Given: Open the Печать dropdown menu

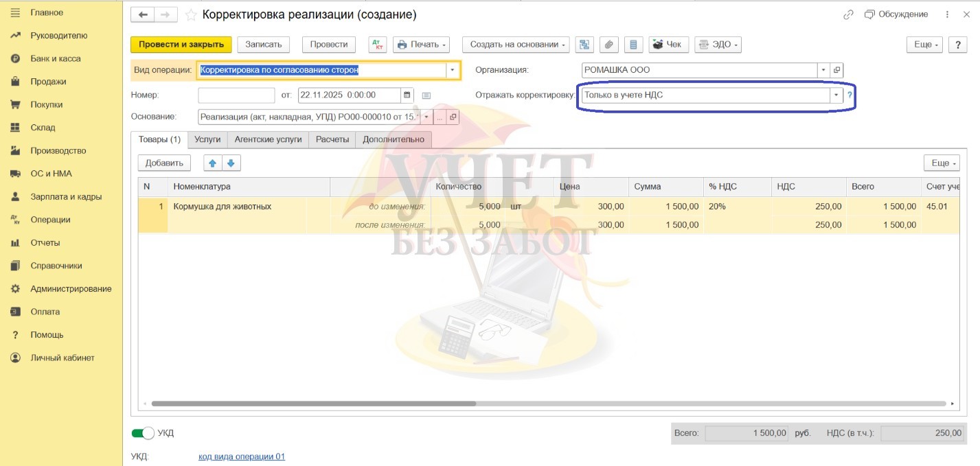Looking at the screenshot, I should 421,45.
